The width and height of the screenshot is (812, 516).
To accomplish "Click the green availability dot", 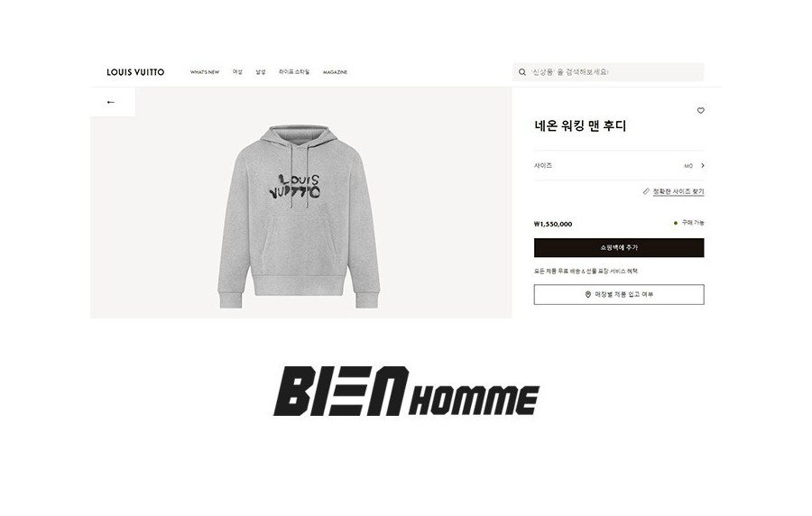I will point(675,223).
